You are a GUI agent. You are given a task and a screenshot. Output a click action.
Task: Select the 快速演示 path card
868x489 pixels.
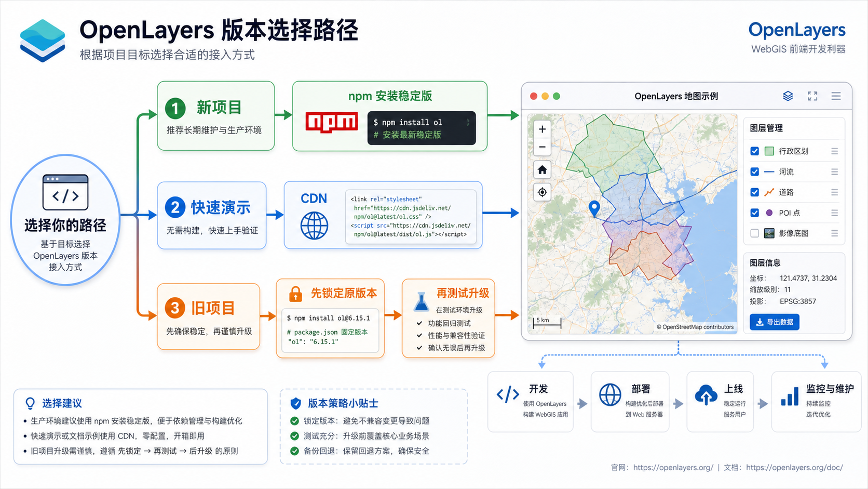(212, 215)
